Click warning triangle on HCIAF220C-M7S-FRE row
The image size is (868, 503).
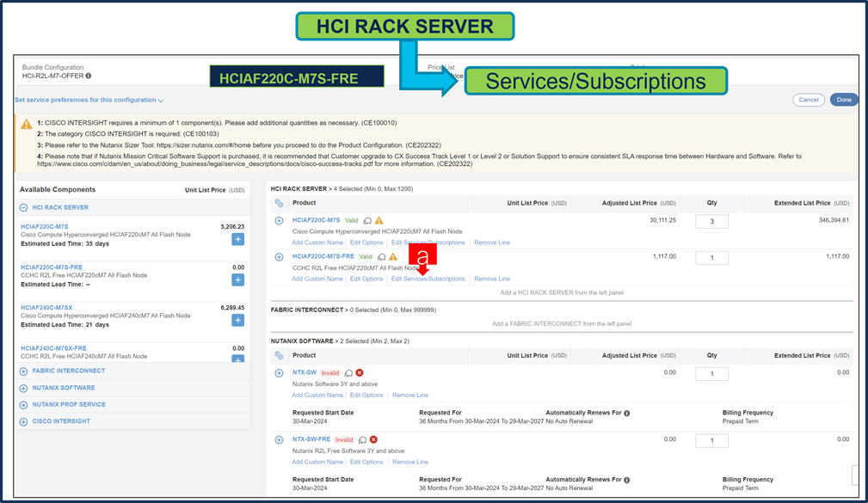(x=393, y=257)
